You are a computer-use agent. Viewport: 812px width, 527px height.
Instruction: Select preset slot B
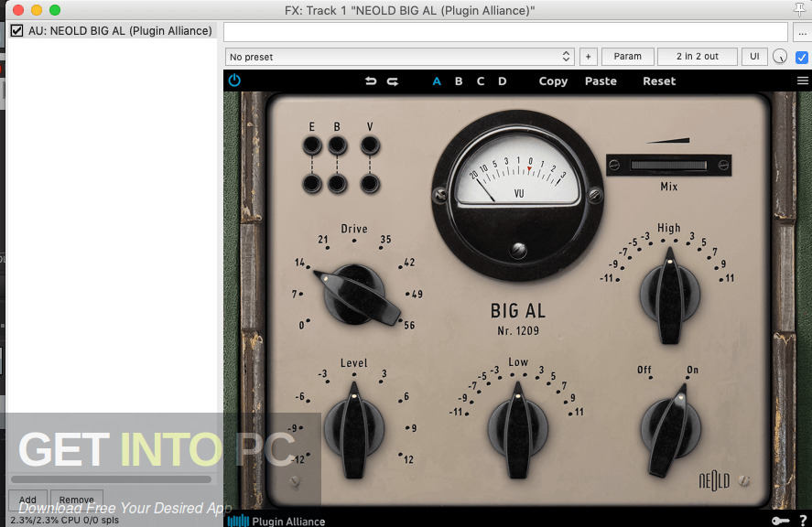[x=459, y=81]
